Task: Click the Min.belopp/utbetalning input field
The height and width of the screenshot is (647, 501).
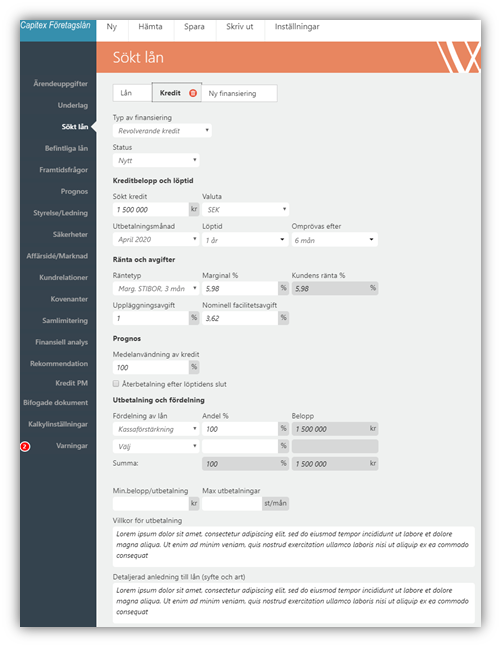Action: (x=151, y=503)
